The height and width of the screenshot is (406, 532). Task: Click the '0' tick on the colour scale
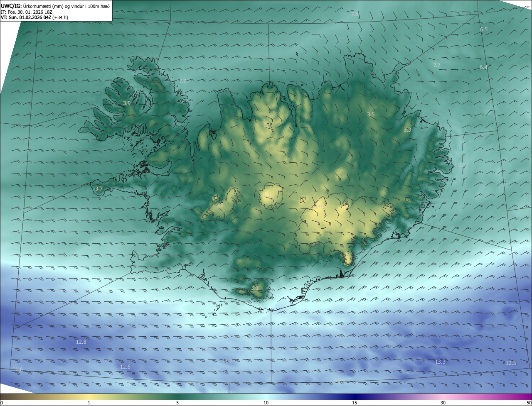click(1, 403)
